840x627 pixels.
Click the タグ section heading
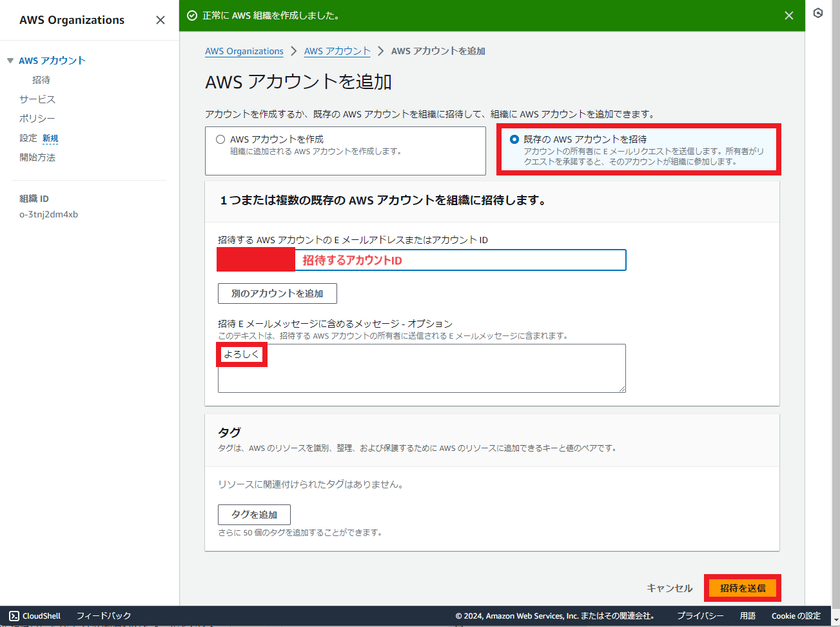click(230, 432)
